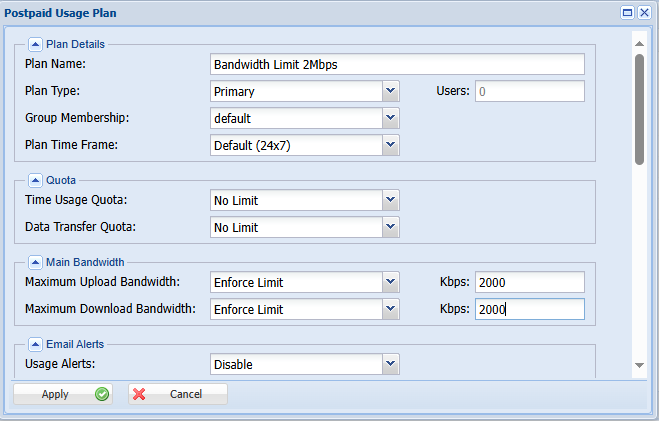Collapse the Email Alerts section
Screen dimensions: 659x421
point(35,344)
